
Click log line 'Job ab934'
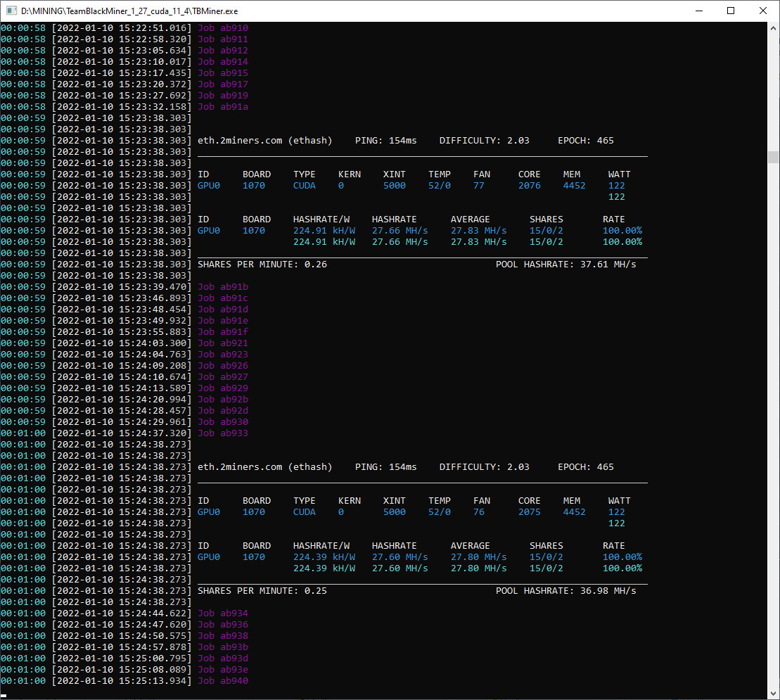click(x=223, y=613)
